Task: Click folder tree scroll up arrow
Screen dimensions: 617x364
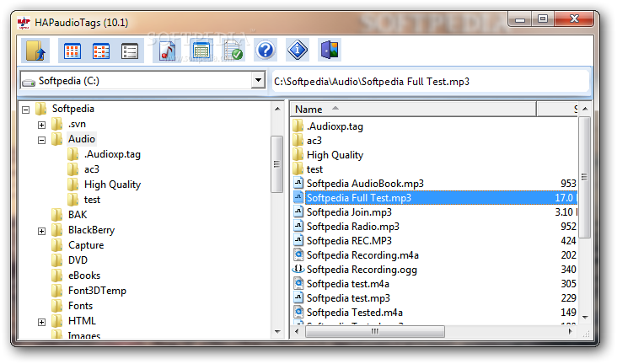Action: click(277, 109)
